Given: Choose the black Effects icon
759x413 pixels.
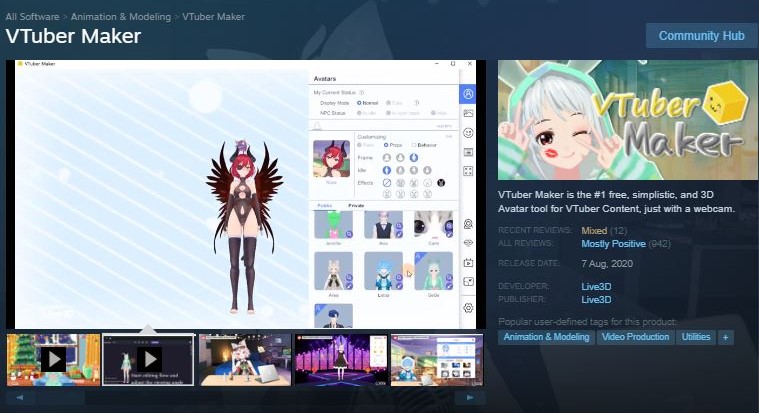Looking at the screenshot, I should (441, 183).
